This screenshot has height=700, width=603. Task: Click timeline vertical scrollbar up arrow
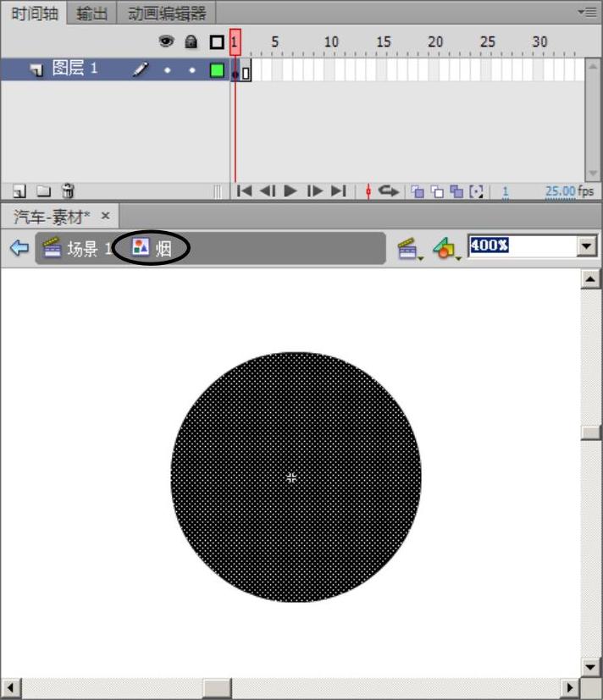pos(593,66)
